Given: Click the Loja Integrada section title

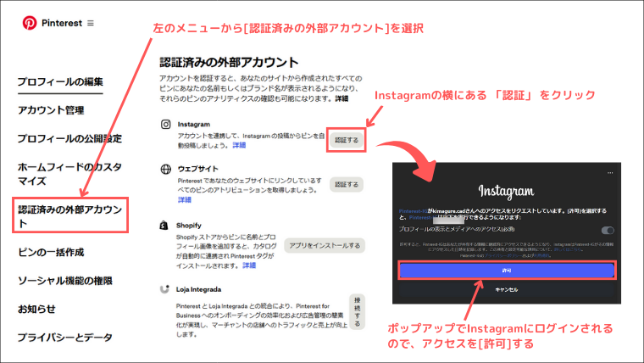Looking at the screenshot, I should point(199,289).
